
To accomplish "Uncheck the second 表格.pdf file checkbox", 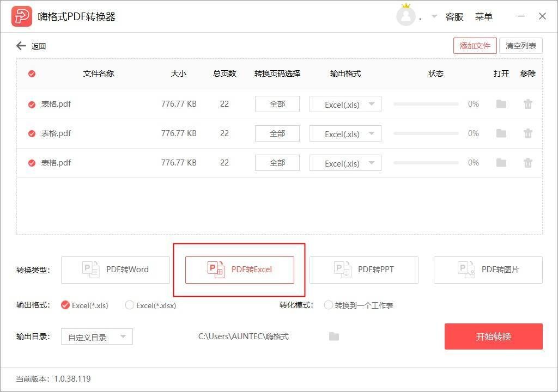I will [x=32, y=133].
